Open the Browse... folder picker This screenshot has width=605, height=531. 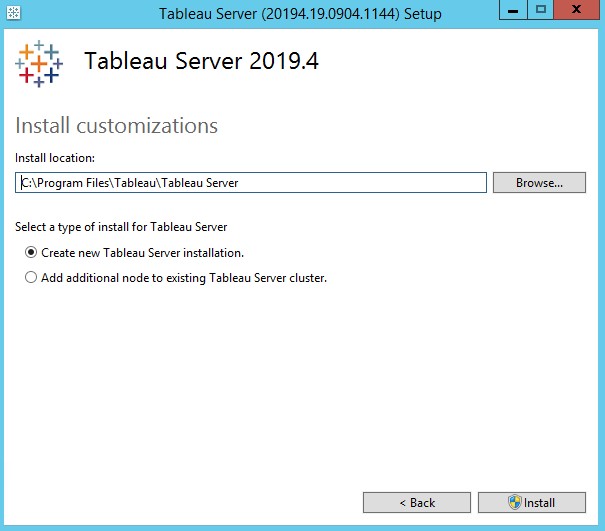[x=538, y=183]
